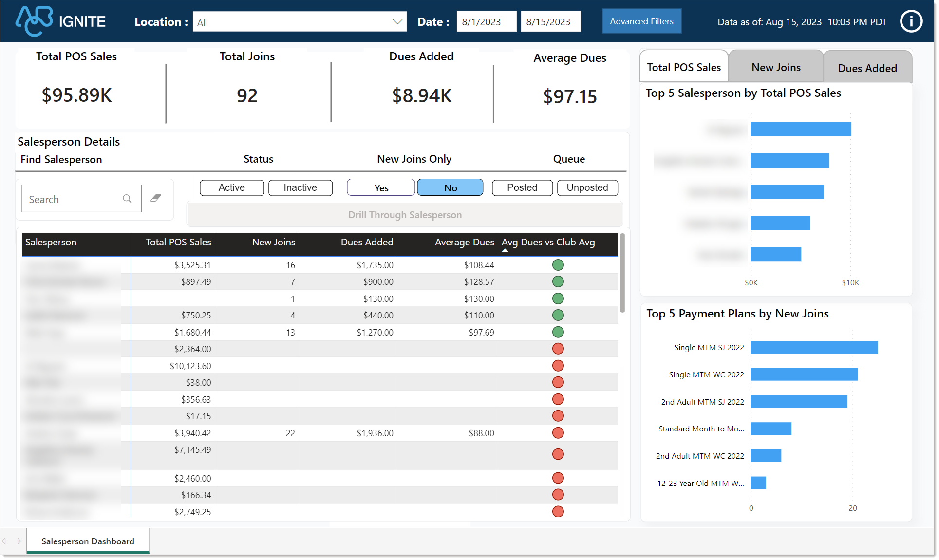
Task: Click Standard Month to Mo... bar
Action: click(x=771, y=429)
